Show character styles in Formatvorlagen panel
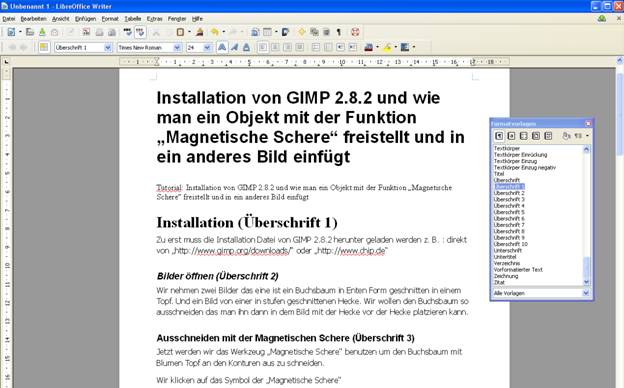This screenshot has width=624, height=388. click(511, 136)
